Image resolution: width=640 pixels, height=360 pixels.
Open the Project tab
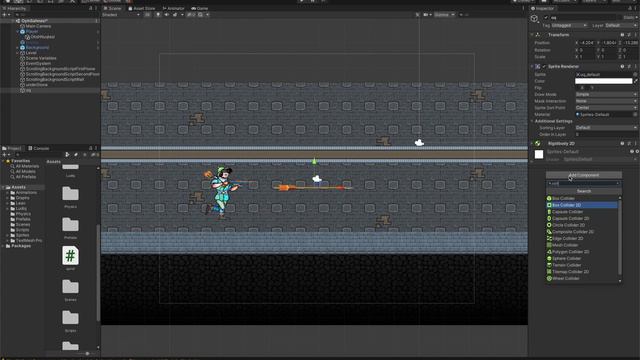click(x=12, y=148)
